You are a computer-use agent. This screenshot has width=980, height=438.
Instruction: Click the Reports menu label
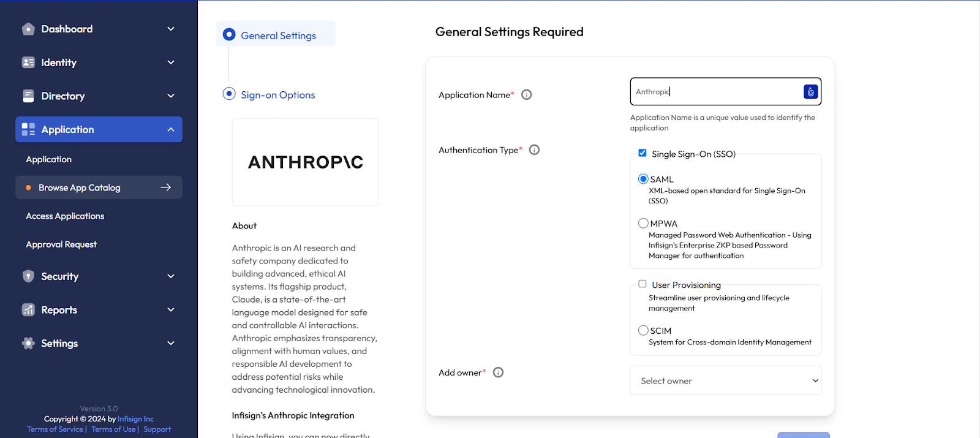click(x=59, y=310)
